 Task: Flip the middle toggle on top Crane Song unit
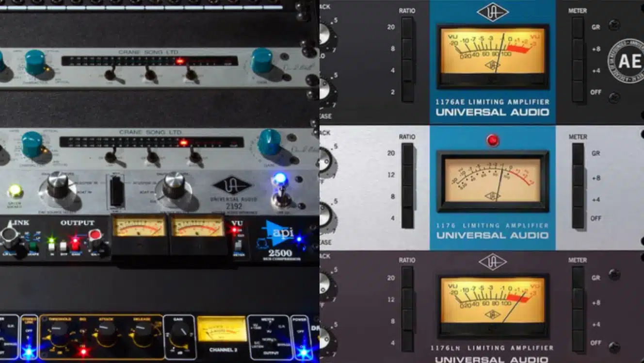[x=151, y=74]
